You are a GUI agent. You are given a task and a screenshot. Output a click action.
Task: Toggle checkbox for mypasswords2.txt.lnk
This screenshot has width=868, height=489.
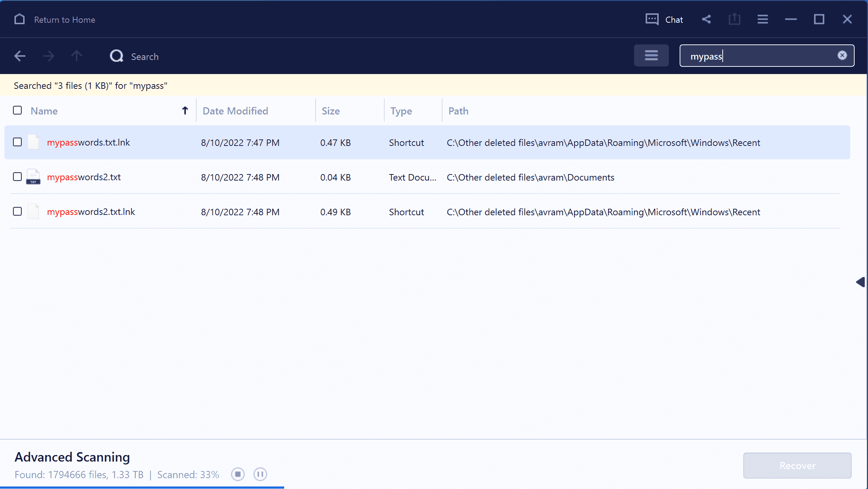[17, 211]
